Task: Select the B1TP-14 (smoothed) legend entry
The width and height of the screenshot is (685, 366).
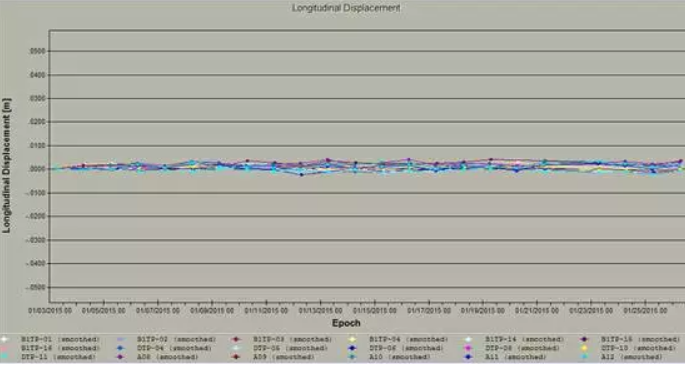Action: pyautogui.click(x=524, y=339)
